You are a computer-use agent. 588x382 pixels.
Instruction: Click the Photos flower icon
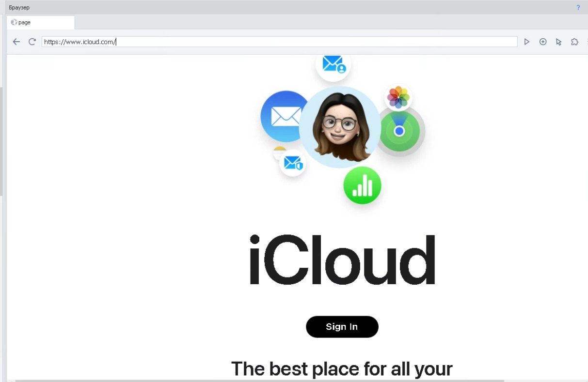[x=398, y=97]
